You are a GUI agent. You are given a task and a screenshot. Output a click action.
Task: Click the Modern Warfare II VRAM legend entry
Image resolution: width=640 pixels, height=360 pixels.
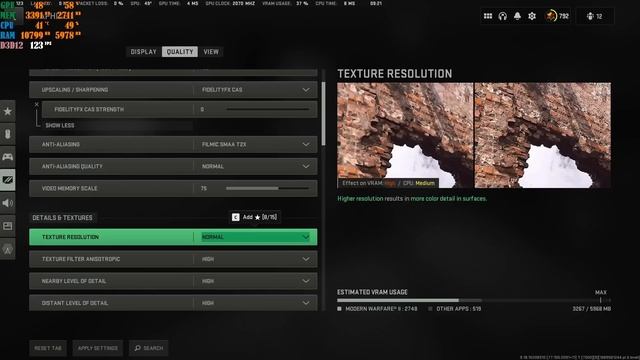tap(377, 309)
